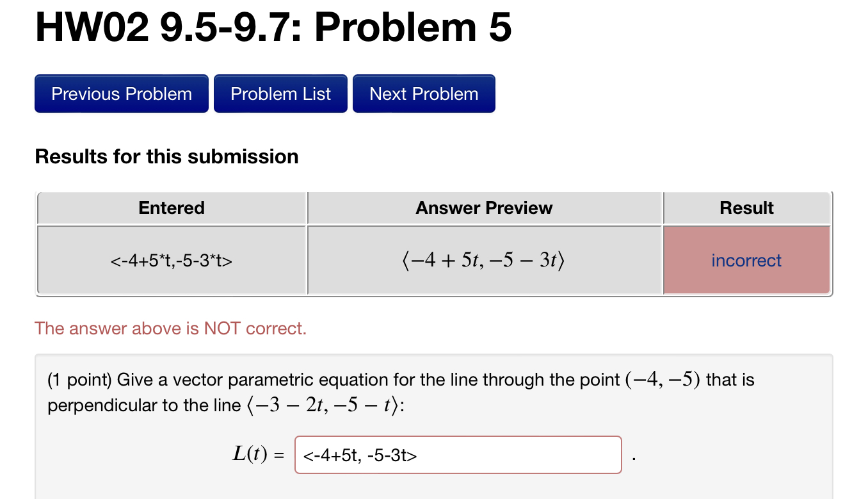The image size is (868, 499).
Task: Advance using the Next Problem button
Action: (x=423, y=94)
